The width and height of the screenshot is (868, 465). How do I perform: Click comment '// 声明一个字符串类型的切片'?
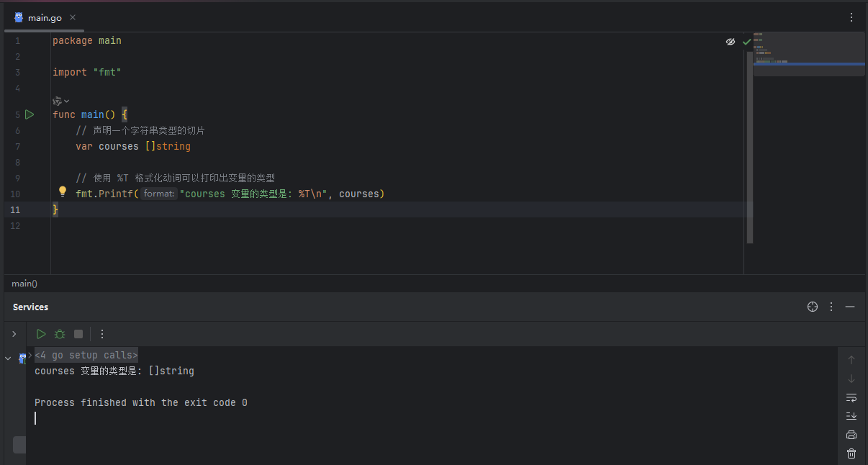tap(140, 130)
